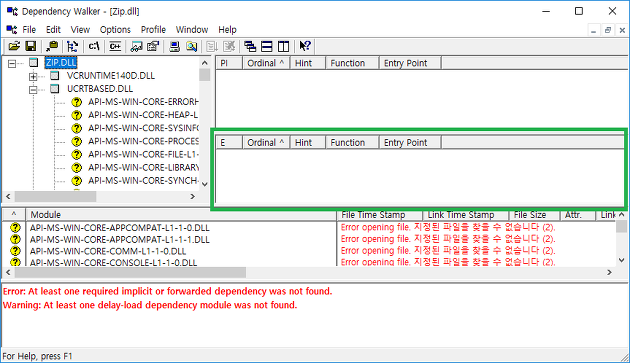Open the Window menu
Screen dimensions: 630x363
(192, 30)
